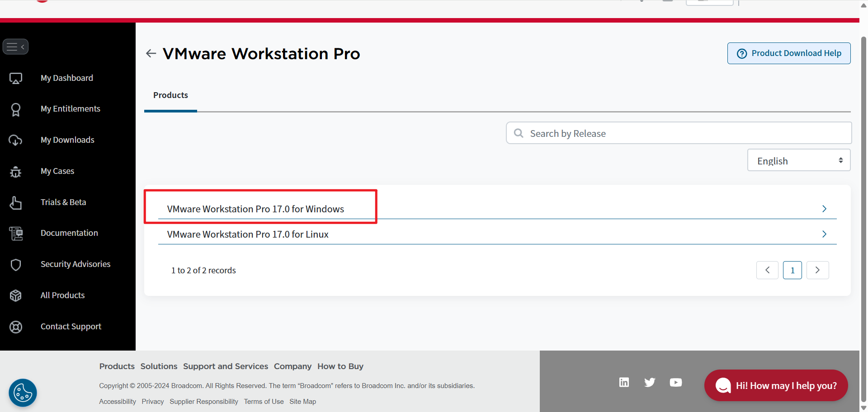Click the My Downloads cloud icon
Screen dimensions: 868x412
pyautogui.click(x=16, y=140)
